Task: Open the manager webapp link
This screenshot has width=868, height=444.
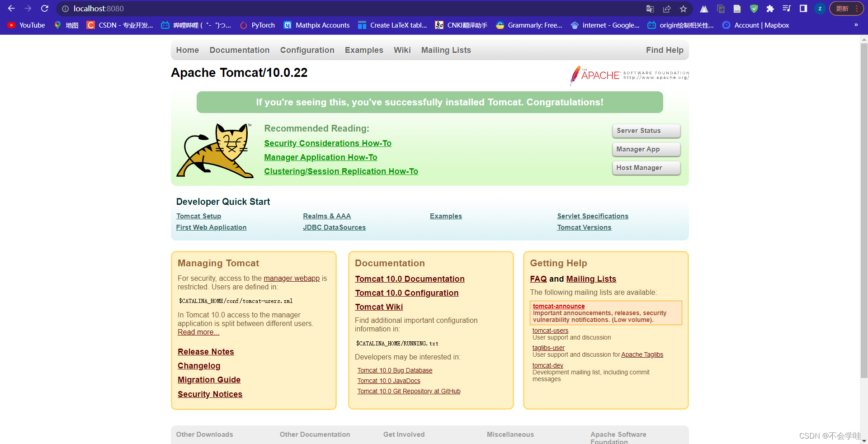Action: click(x=292, y=279)
